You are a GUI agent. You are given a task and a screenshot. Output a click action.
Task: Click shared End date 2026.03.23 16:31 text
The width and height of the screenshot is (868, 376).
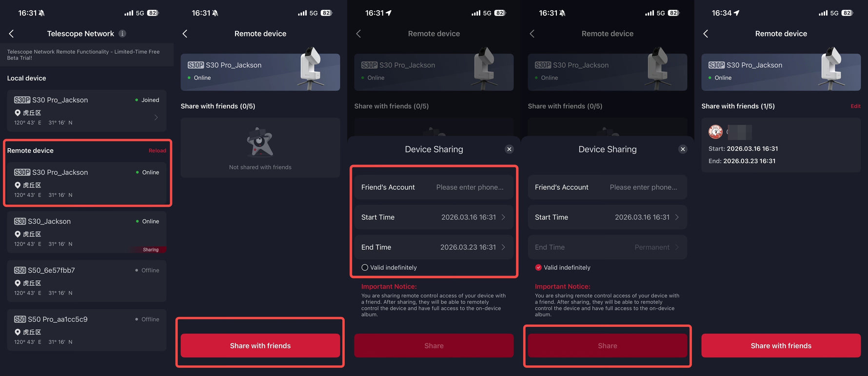[749, 161]
